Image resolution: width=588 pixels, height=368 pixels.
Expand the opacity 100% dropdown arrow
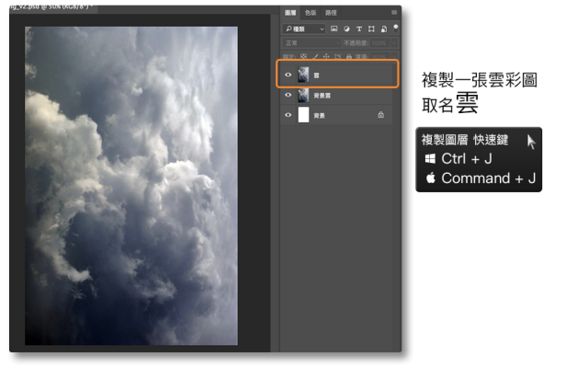coord(394,42)
